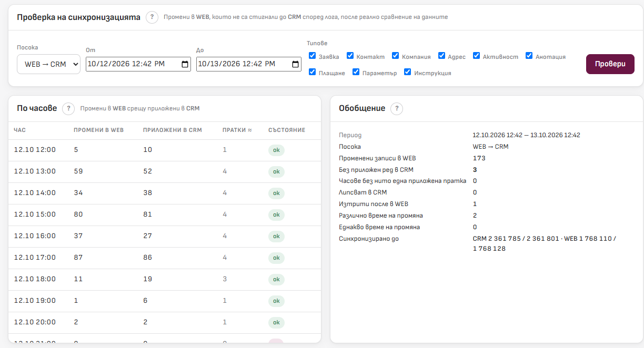This screenshot has height=348, width=644.
Task: Click the value 1 beside Изтрити после в WEB
Action: click(475, 204)
